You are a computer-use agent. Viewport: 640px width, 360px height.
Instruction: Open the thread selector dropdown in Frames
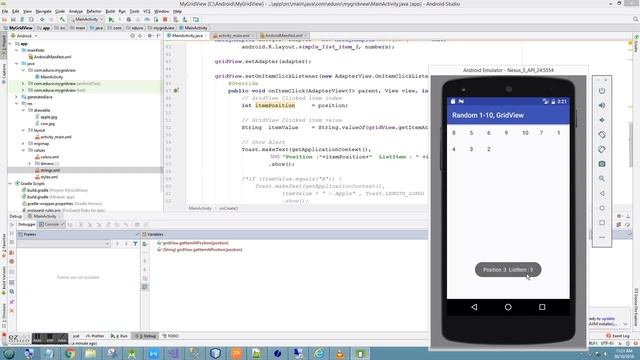[x=64, y=244]
